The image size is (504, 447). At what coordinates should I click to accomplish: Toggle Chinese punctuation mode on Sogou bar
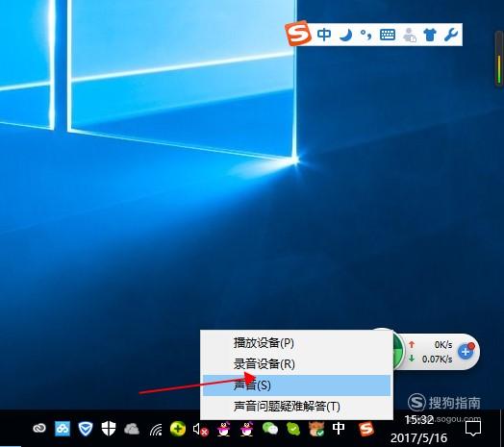pos(366,35)
